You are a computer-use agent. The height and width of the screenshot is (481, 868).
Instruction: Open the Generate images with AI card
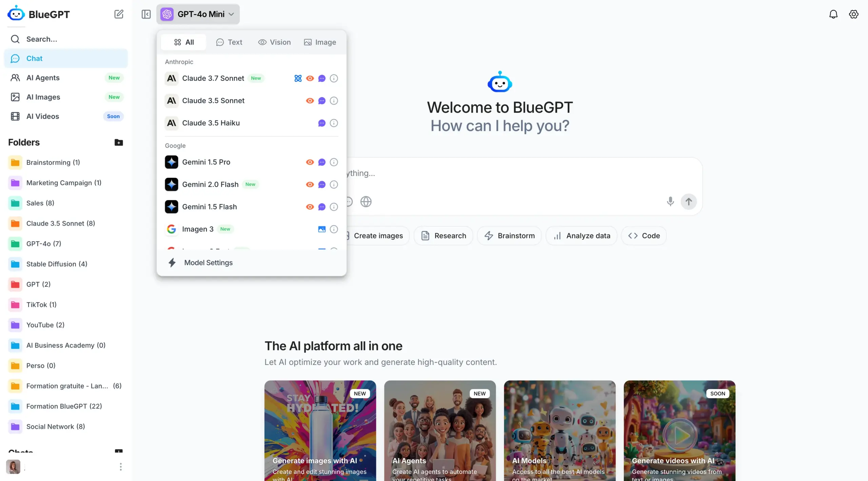click(x=320, y=431)
